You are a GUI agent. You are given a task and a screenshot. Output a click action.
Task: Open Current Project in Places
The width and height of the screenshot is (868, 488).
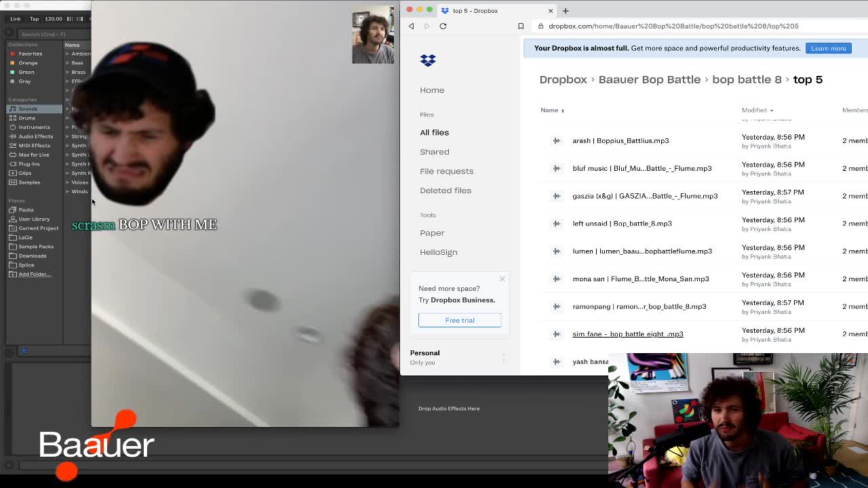pos(38,228)
